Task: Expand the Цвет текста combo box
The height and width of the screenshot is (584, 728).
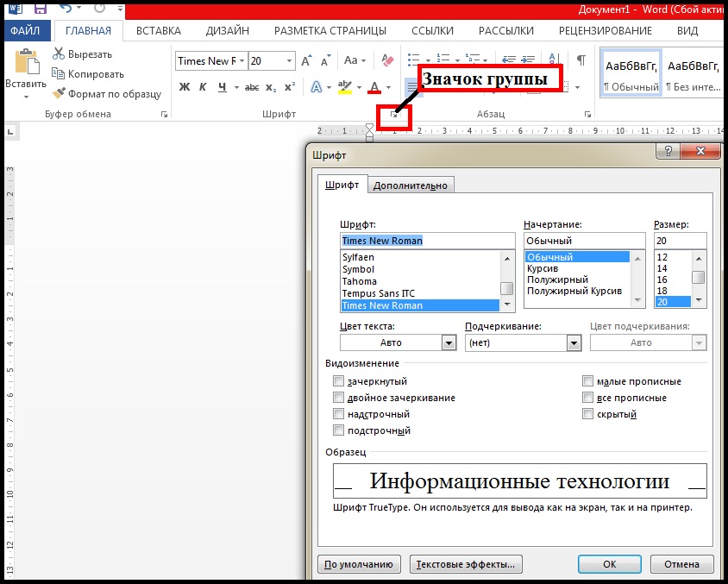Action: tap(449, 343)
